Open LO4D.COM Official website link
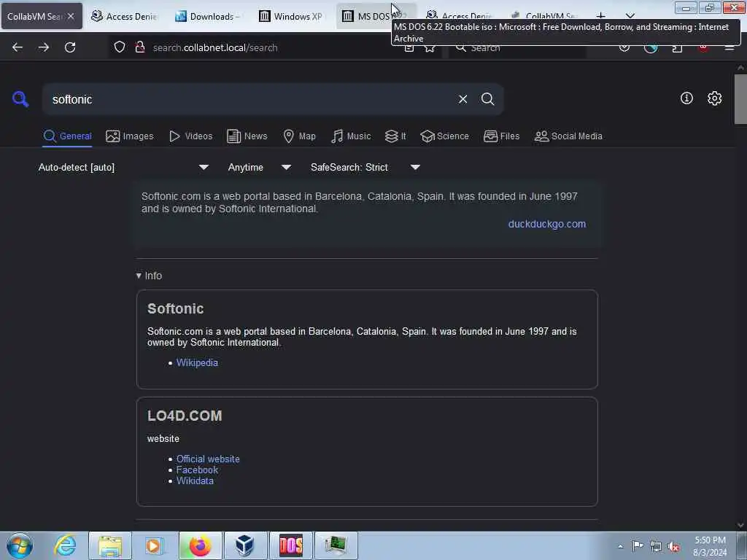Screen dimensions: 747x560 click(x=208, y=459)
